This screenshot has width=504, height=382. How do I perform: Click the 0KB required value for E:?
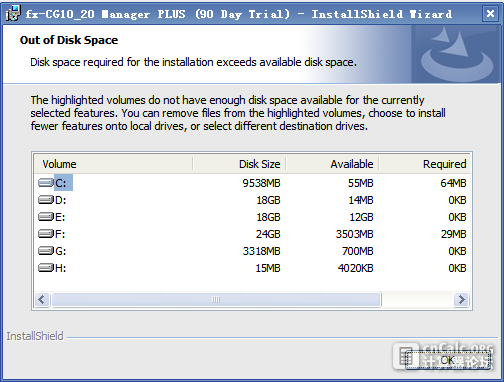point(457,217)
